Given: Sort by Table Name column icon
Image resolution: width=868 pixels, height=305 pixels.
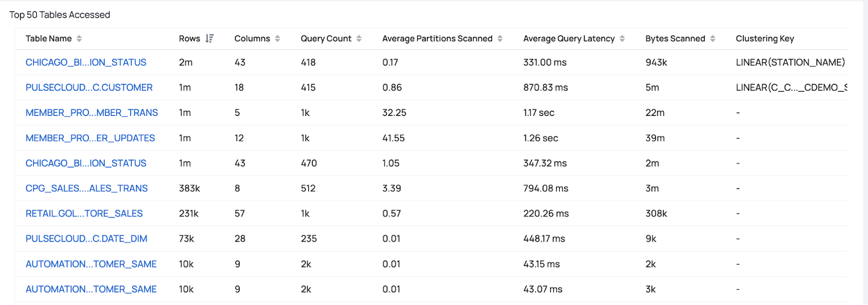Looking at the screenshot, I should click(x=79, y=38).
